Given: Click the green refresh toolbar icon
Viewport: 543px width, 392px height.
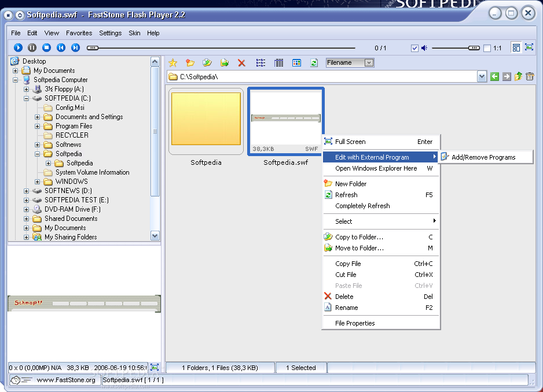Looking at the screenshot, I should [314, 63].
